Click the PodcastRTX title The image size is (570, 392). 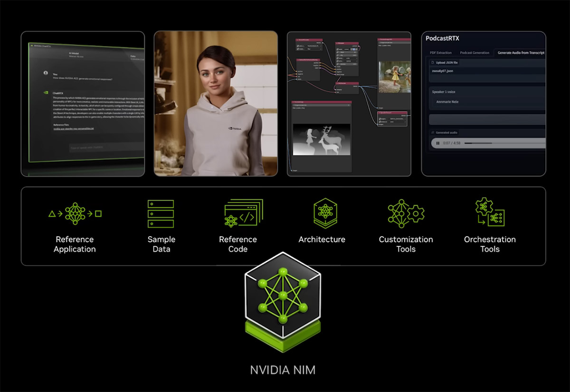(443, 38)
